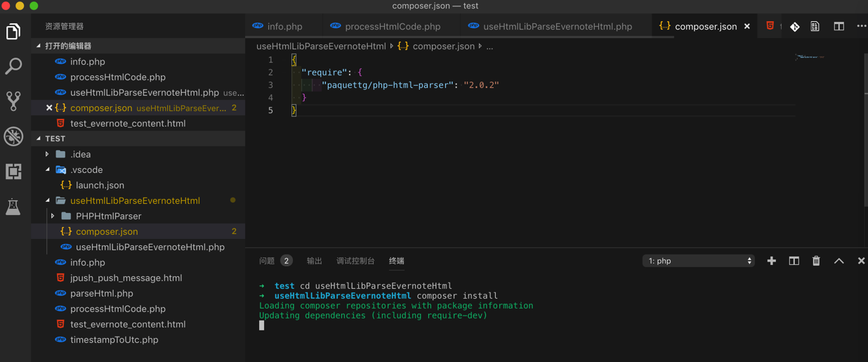
Task: Open the Search view in activity bar
Action: [13, 66]
